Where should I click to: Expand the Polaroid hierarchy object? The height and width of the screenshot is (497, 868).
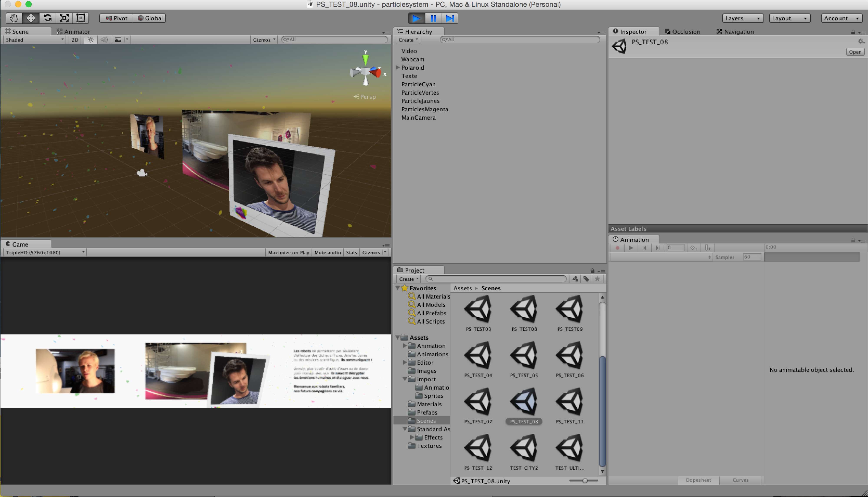pyautogui.click(x=398, y=67)
